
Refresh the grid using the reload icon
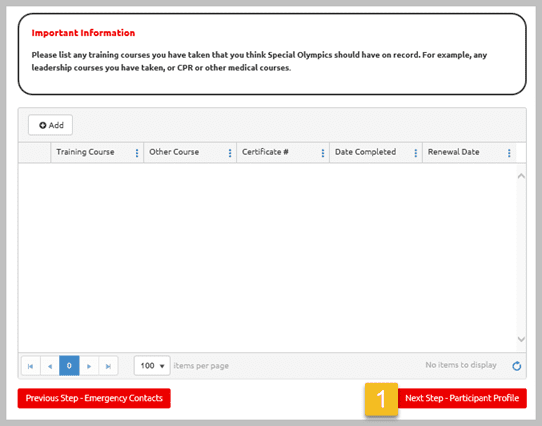click(517, 366)
